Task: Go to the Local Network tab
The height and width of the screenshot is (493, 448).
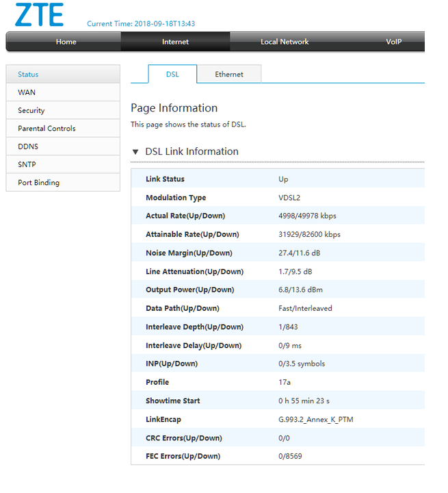Action: click(x=285, y=42)
